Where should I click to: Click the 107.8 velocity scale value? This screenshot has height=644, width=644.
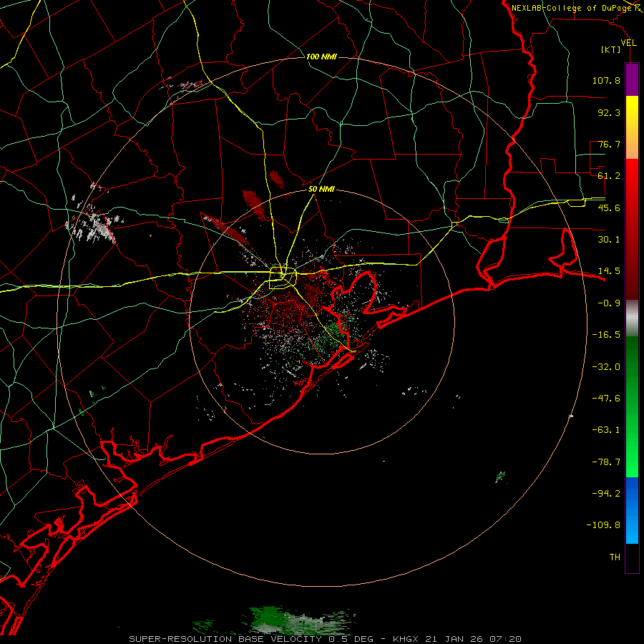606,80
